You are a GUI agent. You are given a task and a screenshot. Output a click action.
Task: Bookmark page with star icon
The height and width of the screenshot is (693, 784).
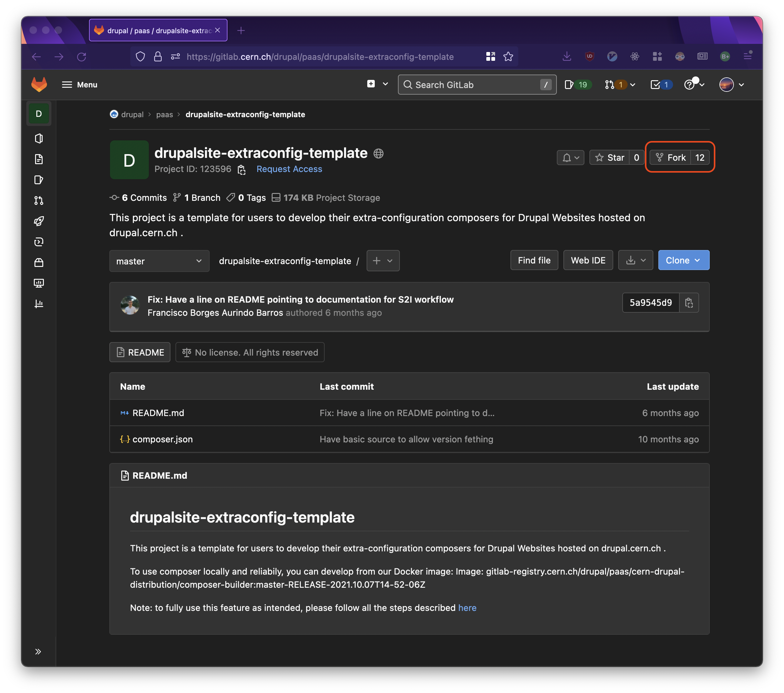[x=508, y=57]
